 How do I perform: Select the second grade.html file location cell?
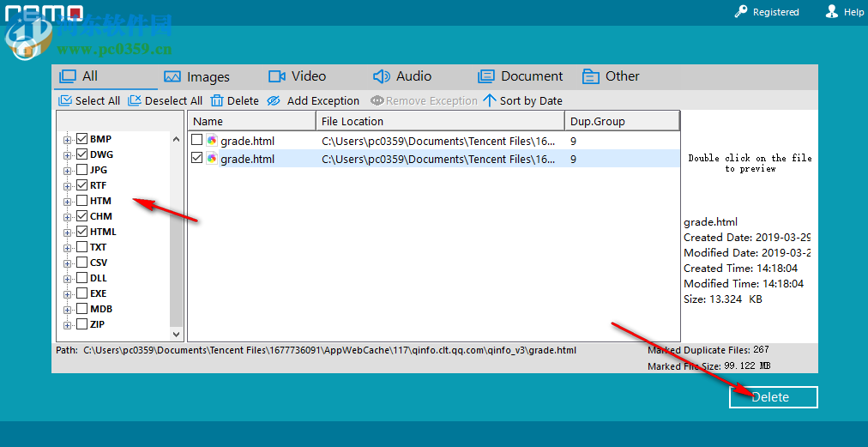[x=440, y=159]
